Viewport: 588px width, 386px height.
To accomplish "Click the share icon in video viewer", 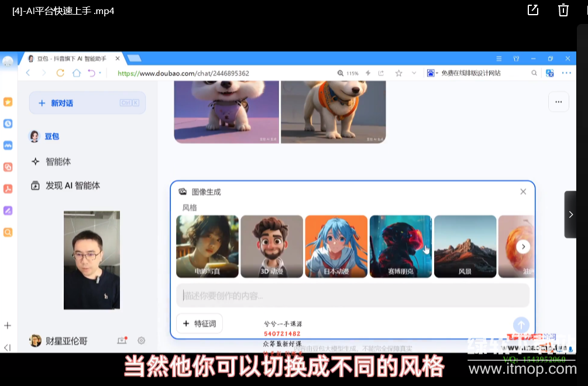I will pos(533,10).
